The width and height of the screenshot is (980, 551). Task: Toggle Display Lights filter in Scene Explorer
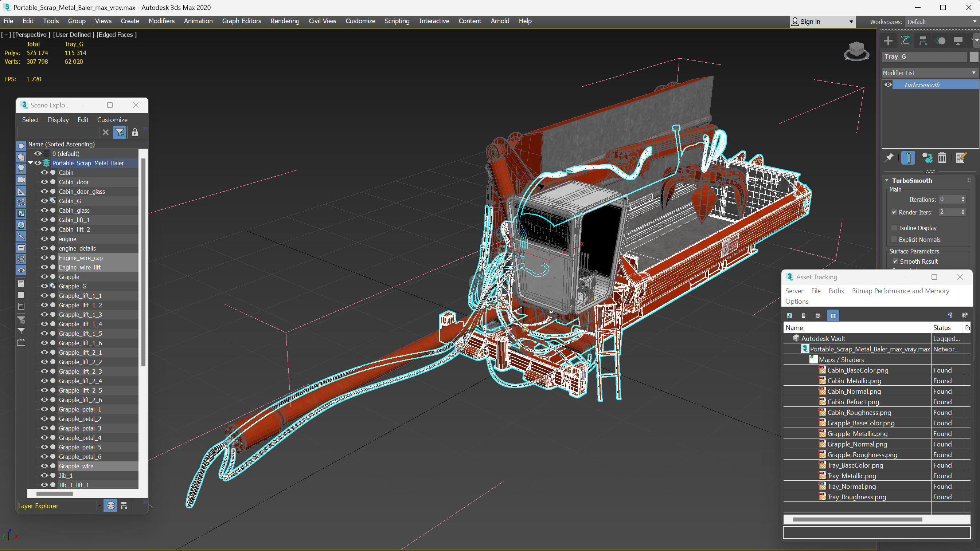(21, 169)
